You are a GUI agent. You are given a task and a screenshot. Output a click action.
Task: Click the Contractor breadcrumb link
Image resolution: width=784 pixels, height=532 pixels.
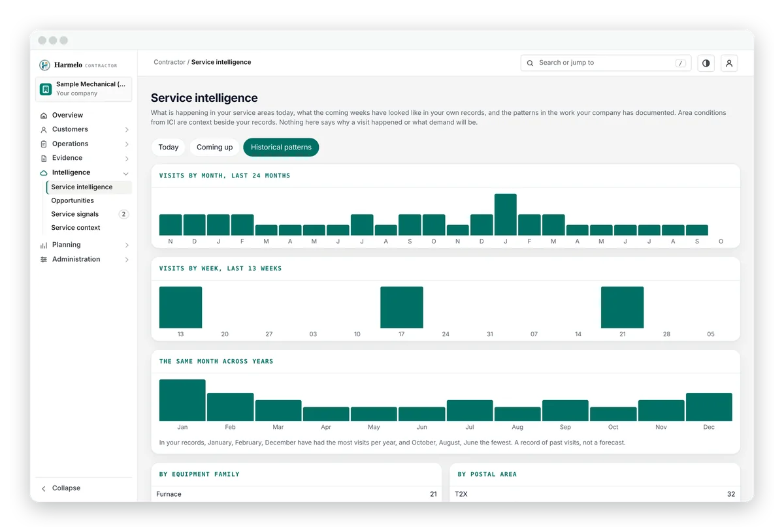[x=169, y=63]
